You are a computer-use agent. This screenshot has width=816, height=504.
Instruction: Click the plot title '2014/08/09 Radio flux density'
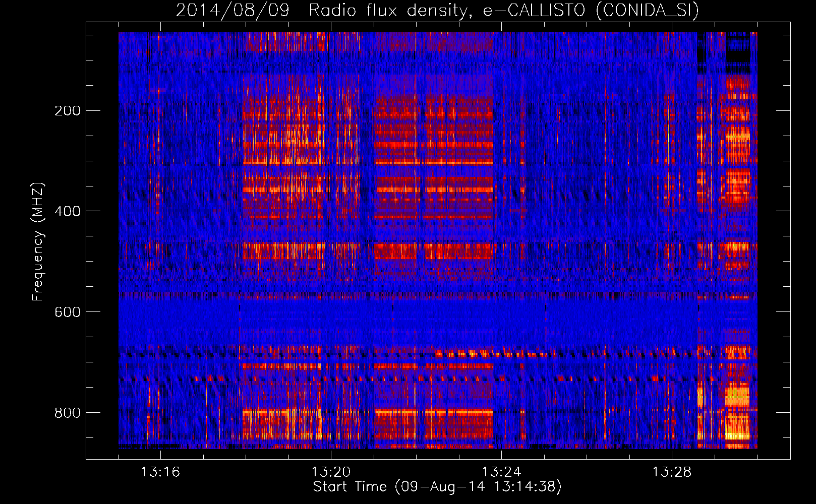point(437,11)
